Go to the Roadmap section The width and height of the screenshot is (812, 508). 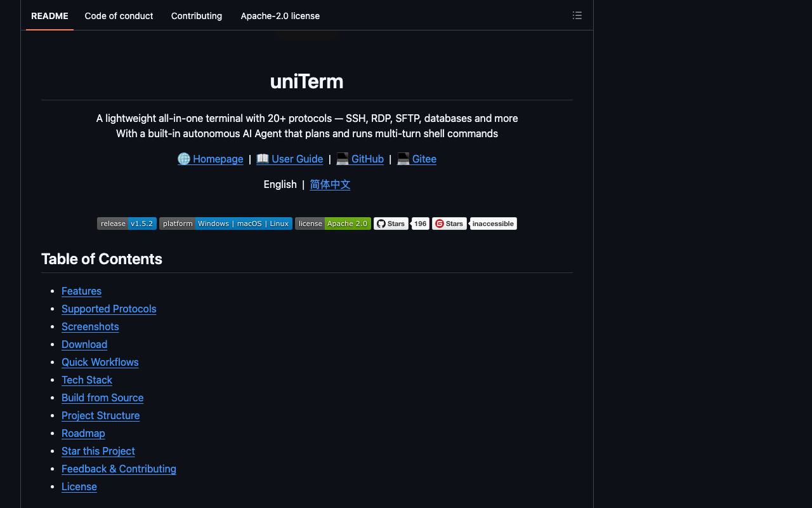pyautogui.click(x=83, y=433)
